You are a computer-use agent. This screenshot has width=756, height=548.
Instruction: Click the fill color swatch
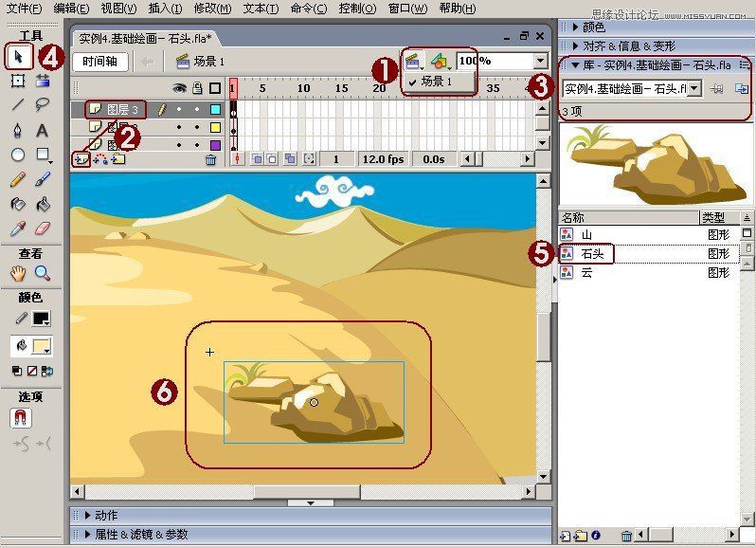(42, 346)
